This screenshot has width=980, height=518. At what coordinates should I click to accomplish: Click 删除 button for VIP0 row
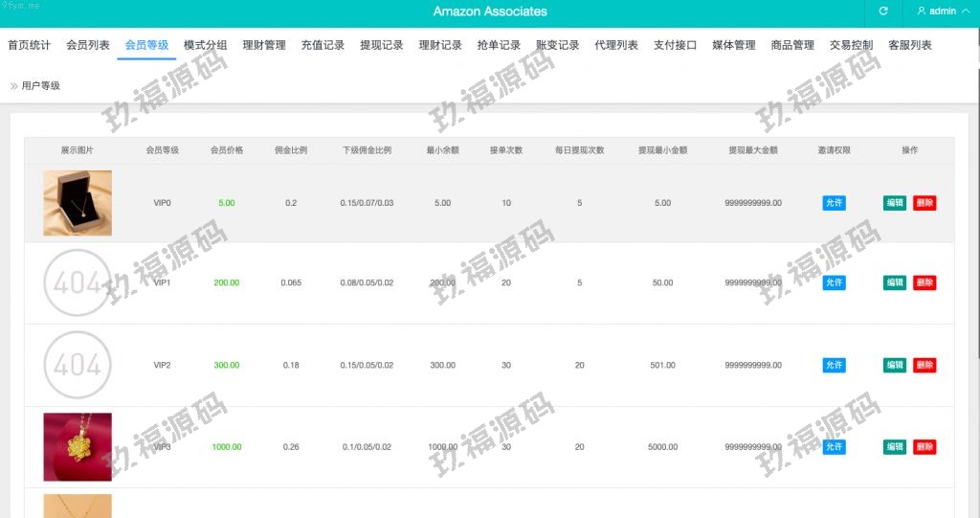coord(924,203)
